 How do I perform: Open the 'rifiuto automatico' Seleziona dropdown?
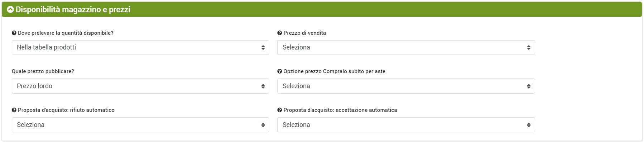(140, 125)
